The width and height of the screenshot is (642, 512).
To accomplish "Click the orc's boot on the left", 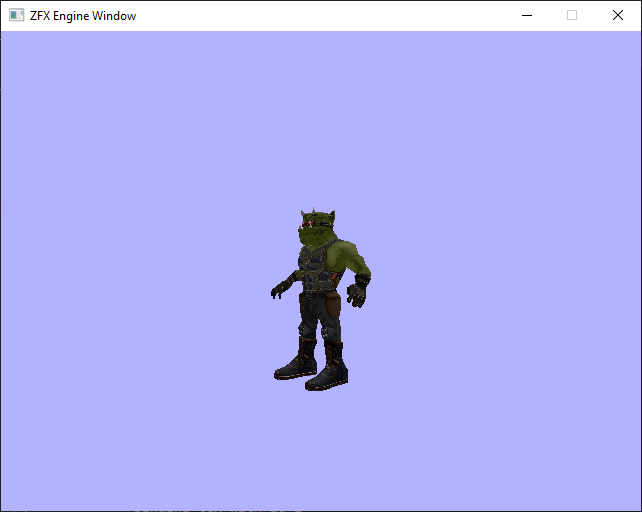I will [296, 365].
